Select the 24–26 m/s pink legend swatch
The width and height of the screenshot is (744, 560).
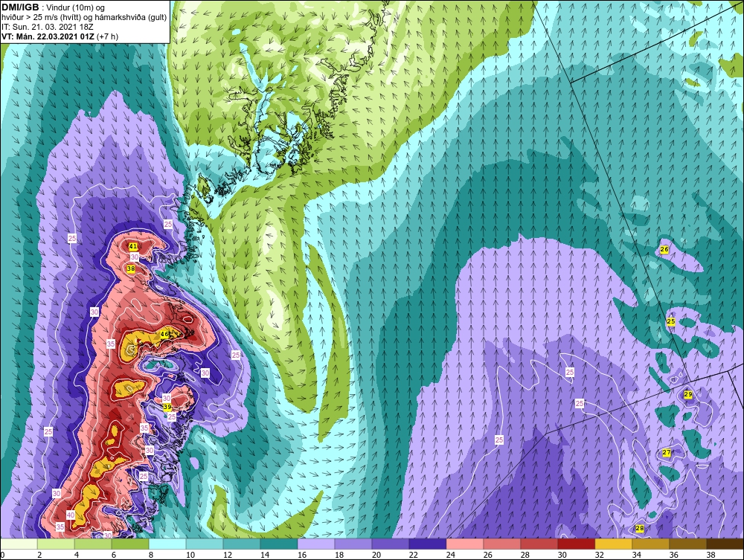coord(465,544)
